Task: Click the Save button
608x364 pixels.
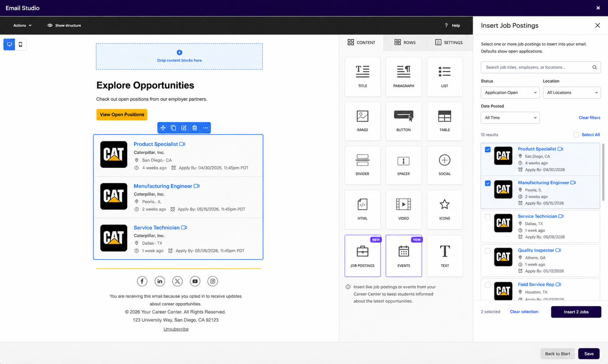Action: [589, 354]
